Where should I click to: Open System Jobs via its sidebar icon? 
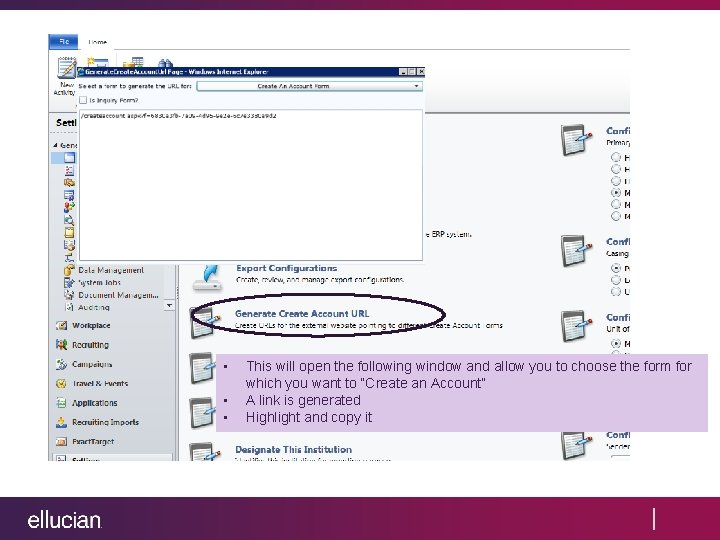(x=69, y=282)
